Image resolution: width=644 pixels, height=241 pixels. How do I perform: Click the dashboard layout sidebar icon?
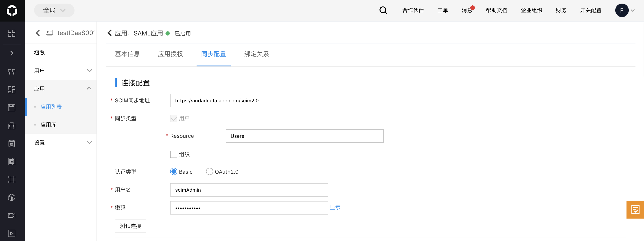(12, 90)
